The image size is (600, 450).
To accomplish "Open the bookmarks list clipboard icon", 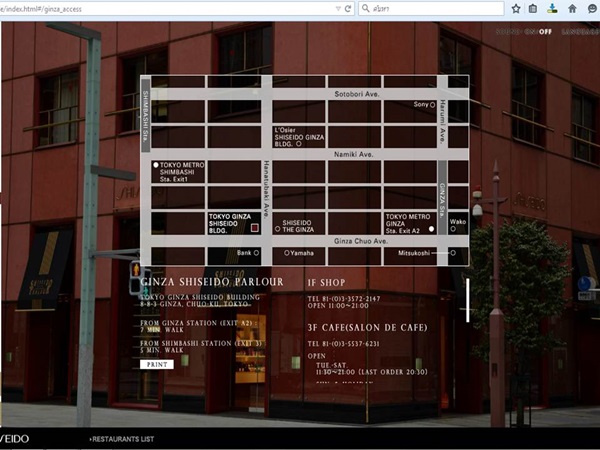I will tap(533, 8).
